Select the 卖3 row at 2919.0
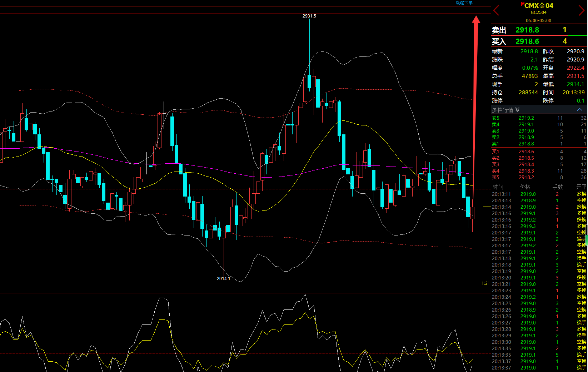 (x=539, y=131)
